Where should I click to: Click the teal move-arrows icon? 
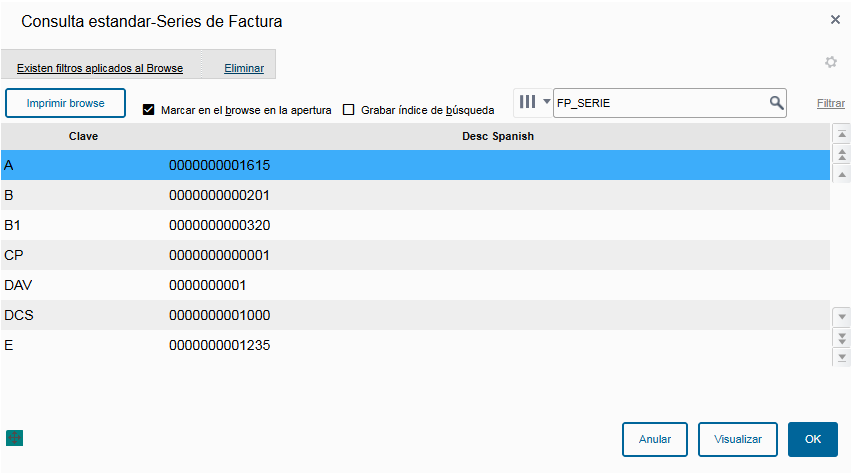coord(14,438)
